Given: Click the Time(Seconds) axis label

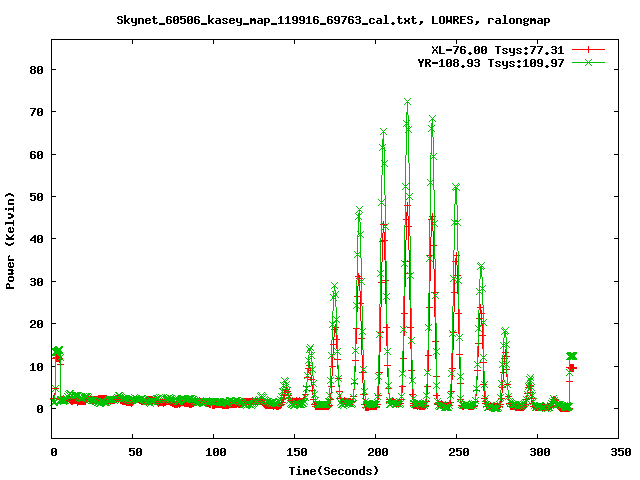Looking at the screenshot, I should tap(333, 471).
